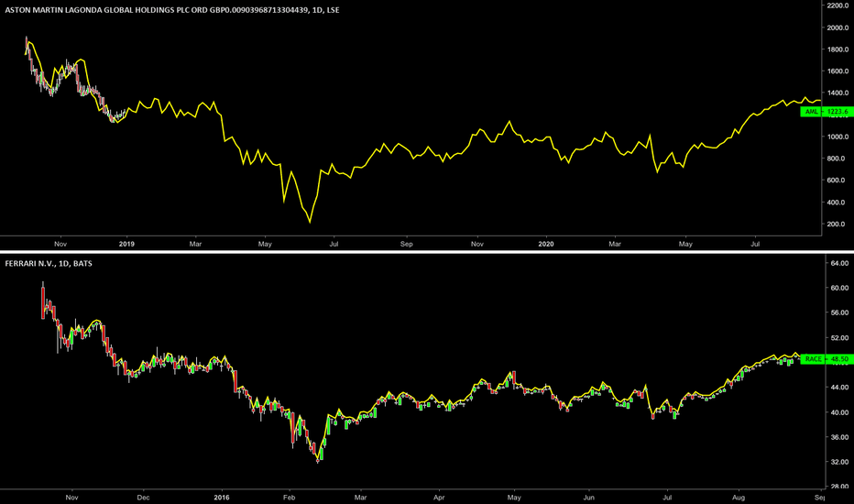Click the 1000.0 price axis label
Image resolution: width=854 pixels, height=504 pixels.
[838, 137]
